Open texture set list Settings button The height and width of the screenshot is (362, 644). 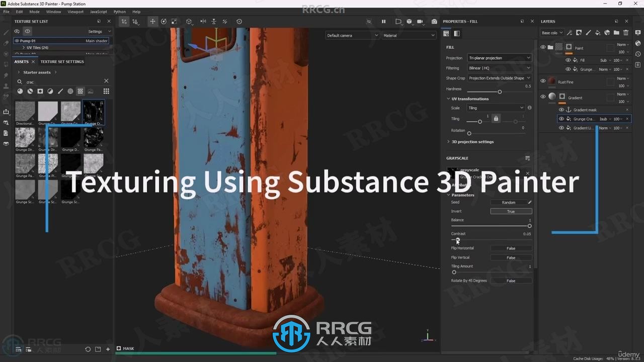pyautogui.click(x=99, y=31)
